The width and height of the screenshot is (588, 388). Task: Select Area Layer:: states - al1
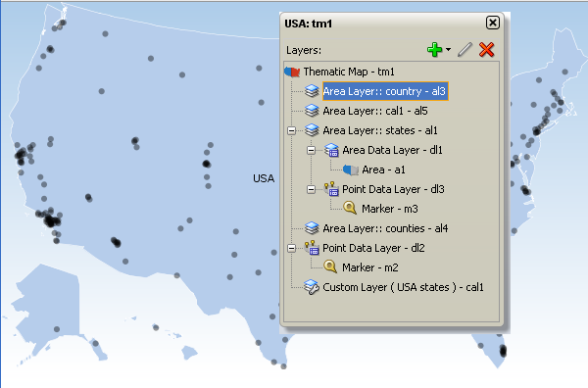tap(380, 130)
